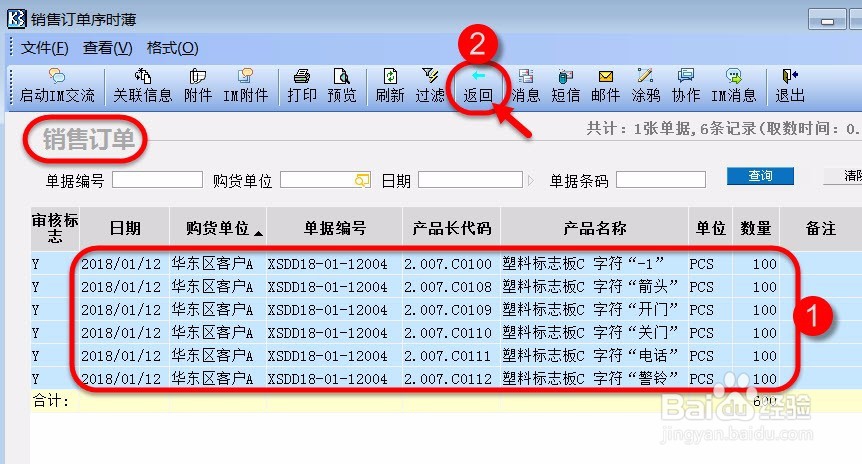Open 预览 print preview
Viewport: 862px width, 464px height.
point(341,86)
